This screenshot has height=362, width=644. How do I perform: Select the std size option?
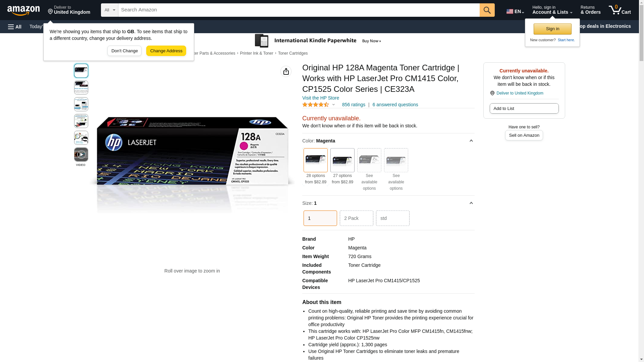(x=392, y=218)
